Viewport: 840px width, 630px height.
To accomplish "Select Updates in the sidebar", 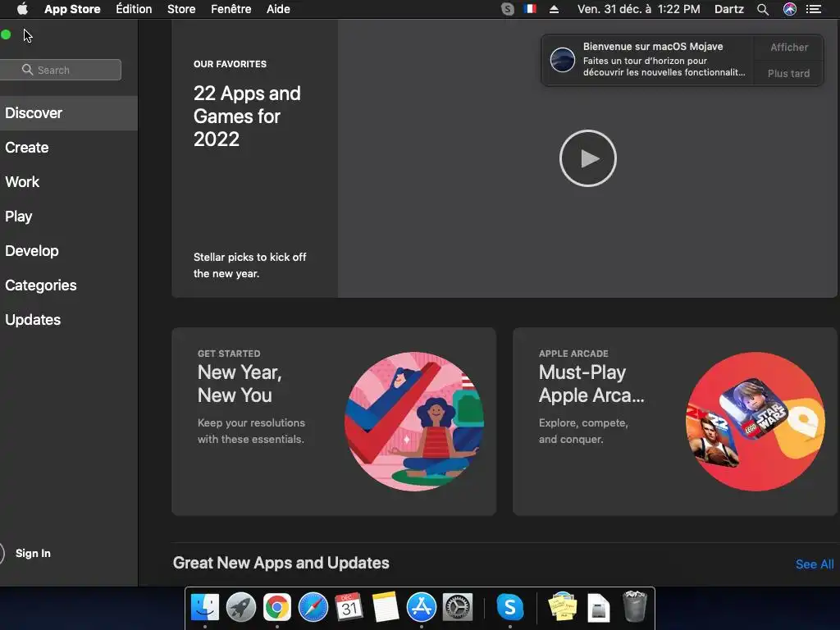I will coord(69,320).
